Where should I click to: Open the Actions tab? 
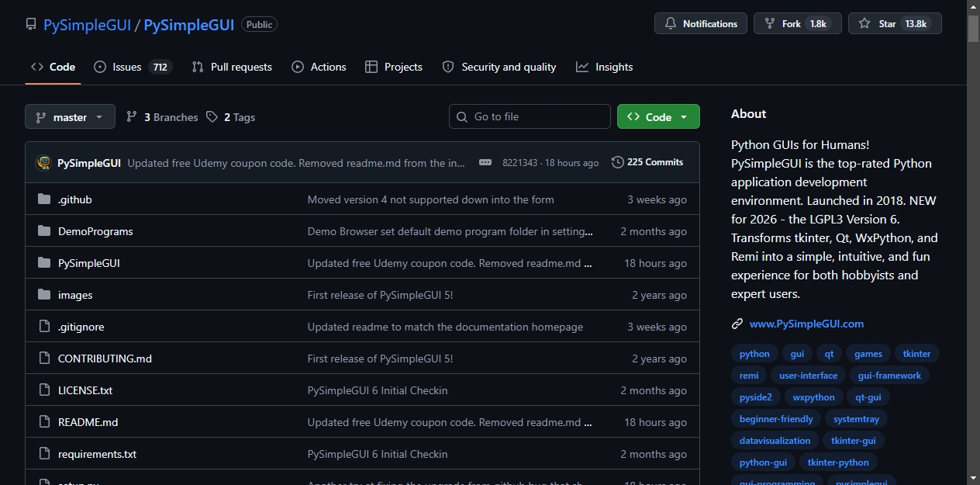click(319, 67)
